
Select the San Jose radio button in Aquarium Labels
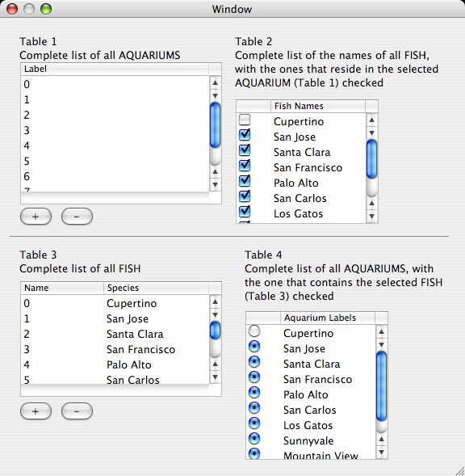coord(254,347)
